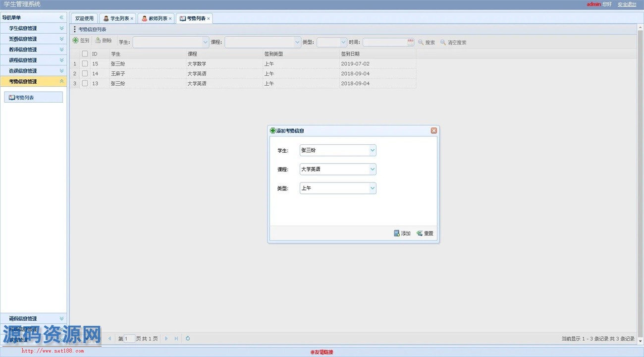
Task: Check the row with ID 14
Action: tap(85, 73)
